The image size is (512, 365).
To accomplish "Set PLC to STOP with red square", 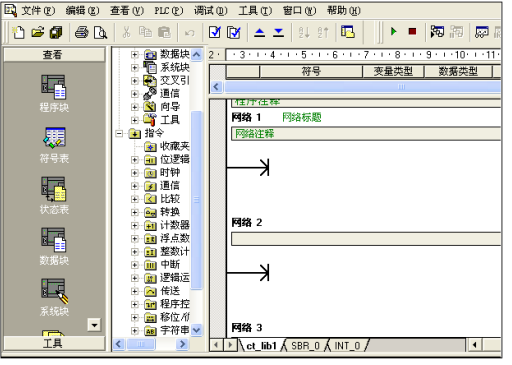I will point(412,32).
